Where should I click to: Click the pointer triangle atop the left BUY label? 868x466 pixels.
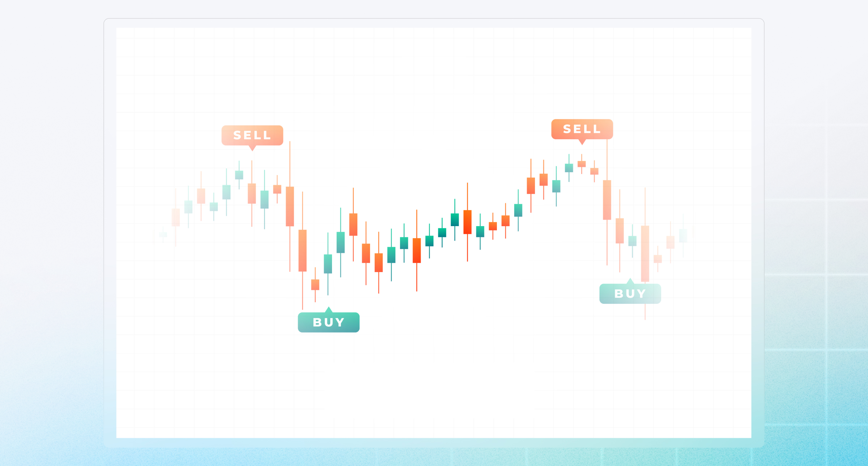coord(328,310)
